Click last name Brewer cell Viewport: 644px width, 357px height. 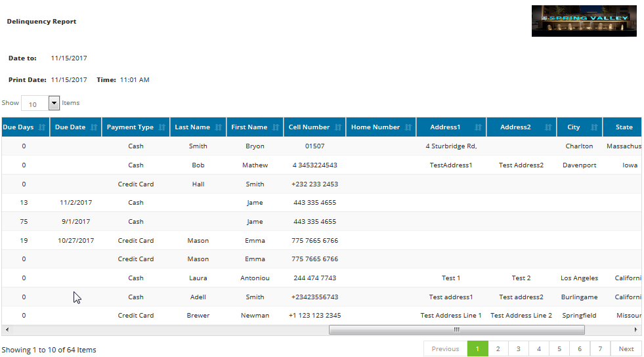pos(198,316)
